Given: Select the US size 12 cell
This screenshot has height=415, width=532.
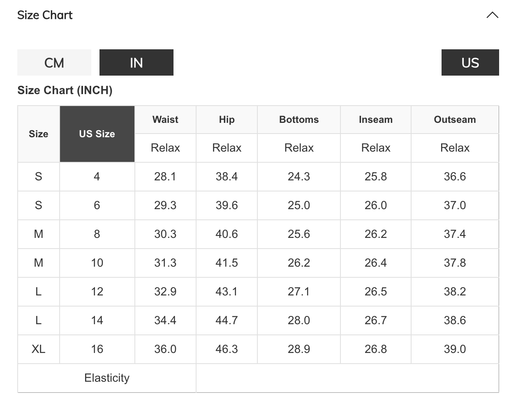Looking at the screenshot, I should 97,292.
